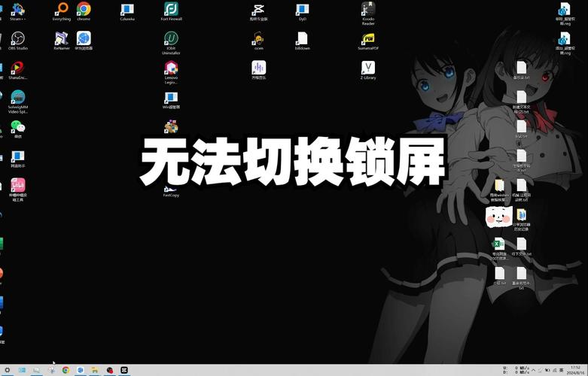Open the file explorer folder in taskbar

95,370
